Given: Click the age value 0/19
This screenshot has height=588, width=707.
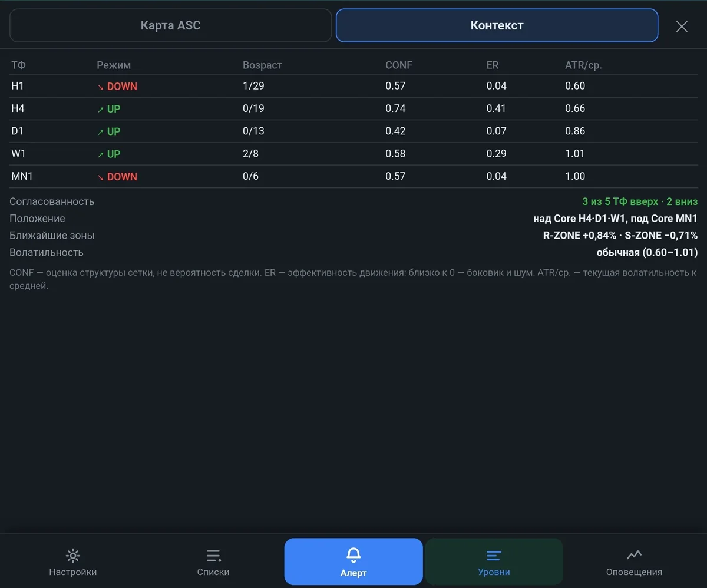Looking at the screenshot, I should (x=253, y=108).
